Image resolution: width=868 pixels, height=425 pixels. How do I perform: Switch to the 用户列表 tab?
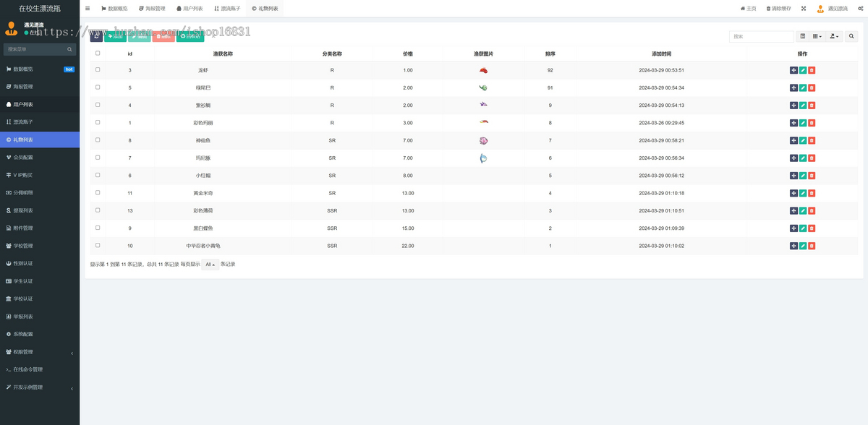pos(190,9)
